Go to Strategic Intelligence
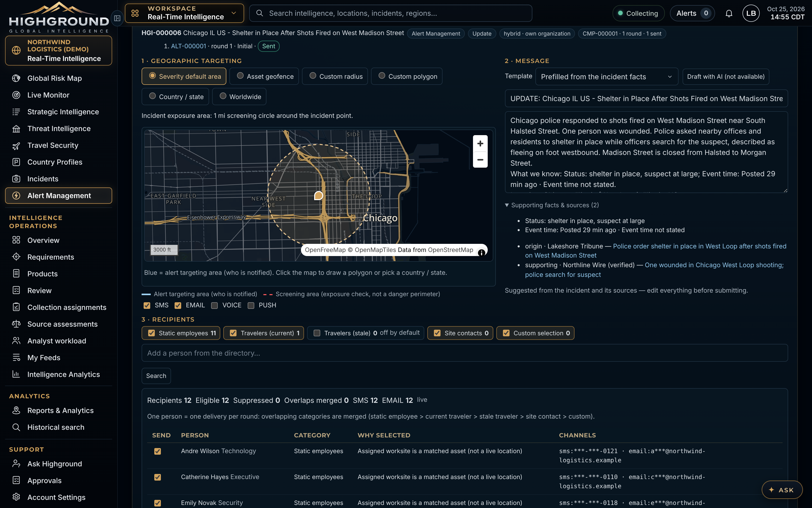 59,112
